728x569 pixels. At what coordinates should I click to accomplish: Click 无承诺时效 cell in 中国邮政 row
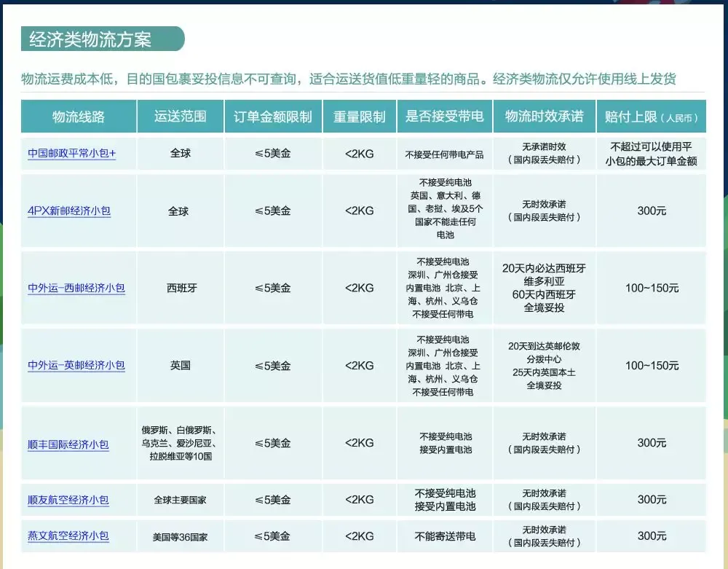544,153
